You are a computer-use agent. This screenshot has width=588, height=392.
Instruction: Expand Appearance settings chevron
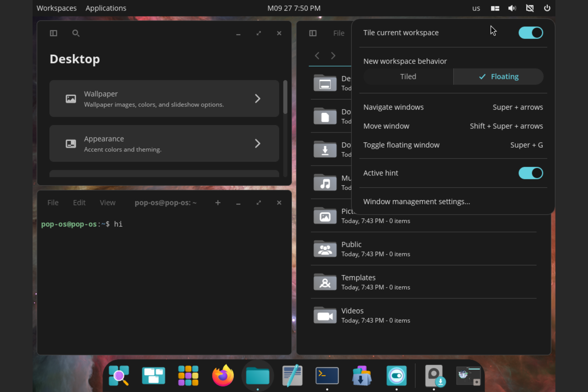(x=258, y=143)
